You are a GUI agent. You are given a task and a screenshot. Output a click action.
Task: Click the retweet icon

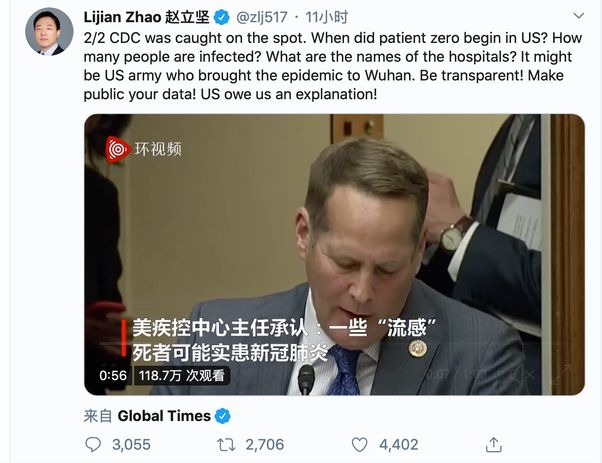click(226, 445)
